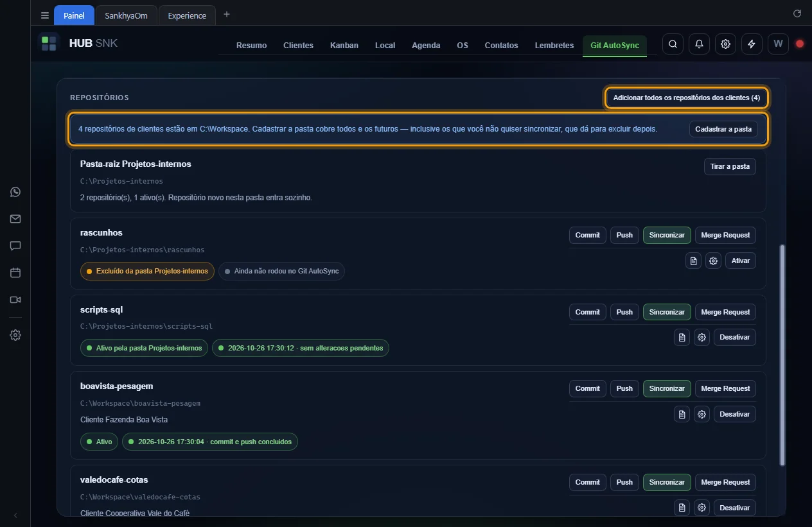
Task: Open the calendar sidebar icon
Action: (x=15, y=273)
